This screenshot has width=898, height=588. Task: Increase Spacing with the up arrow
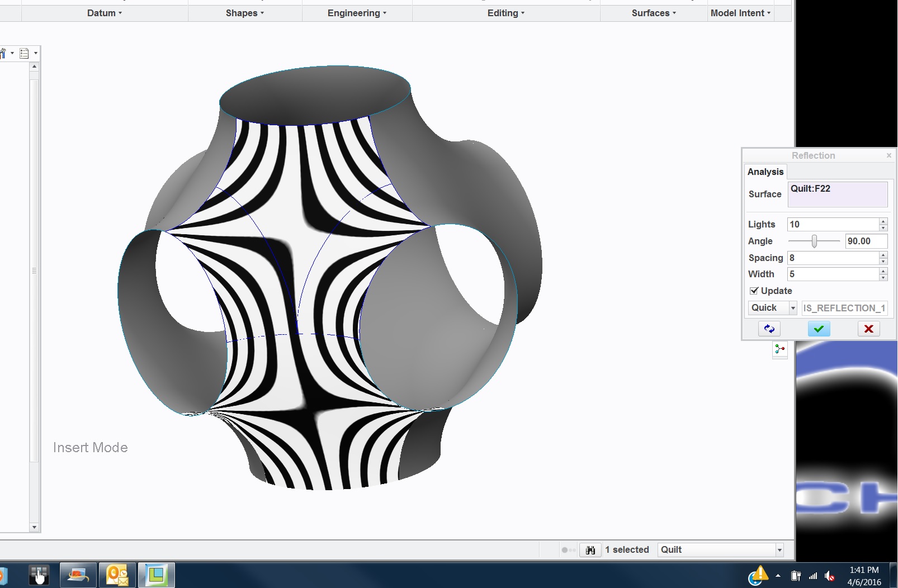pyautogui.click(x=883, y=255)
